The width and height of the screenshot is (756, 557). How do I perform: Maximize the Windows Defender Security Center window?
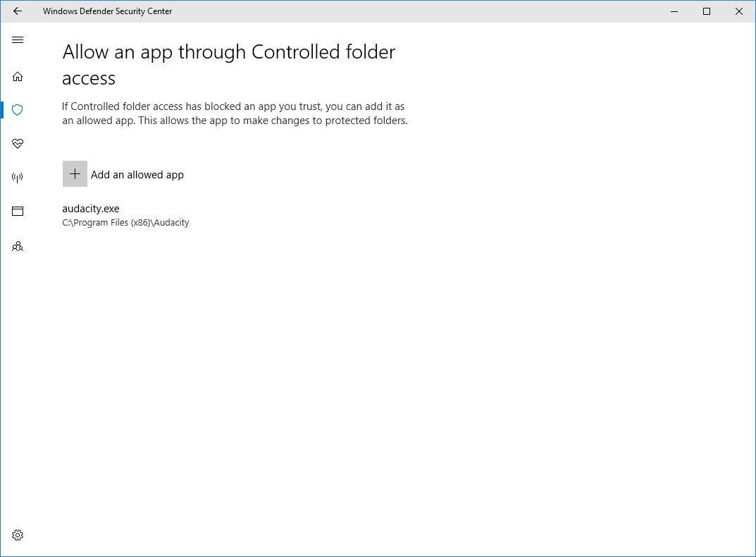(707, 11)
